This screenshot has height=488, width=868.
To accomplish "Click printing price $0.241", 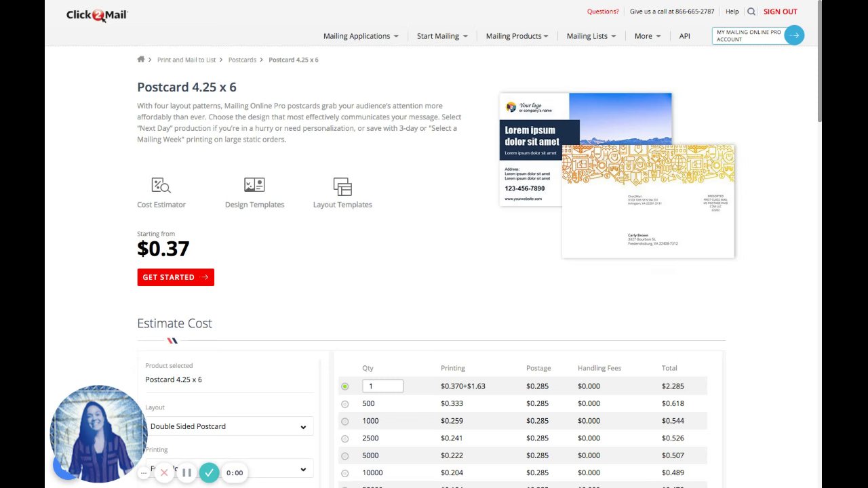I will 452,438.
